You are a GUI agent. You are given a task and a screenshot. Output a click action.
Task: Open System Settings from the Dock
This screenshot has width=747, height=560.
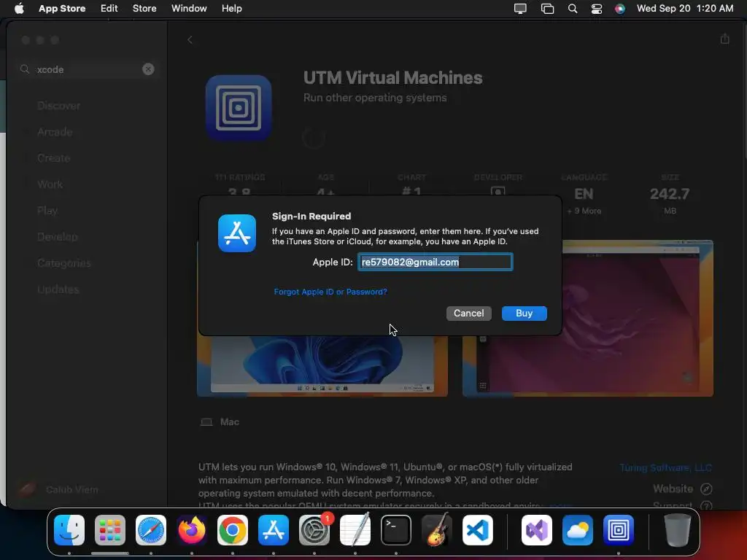click(x=314, y=530)
